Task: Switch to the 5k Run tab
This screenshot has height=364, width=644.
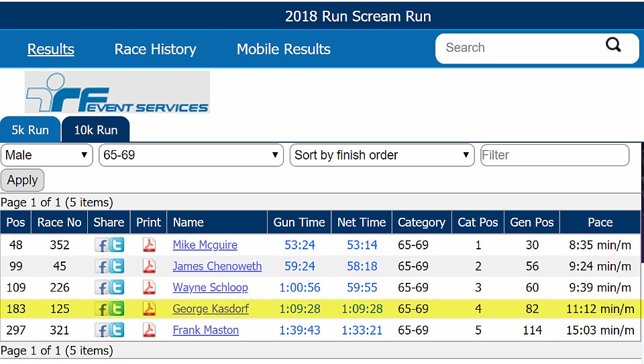Action: point(30,130)
